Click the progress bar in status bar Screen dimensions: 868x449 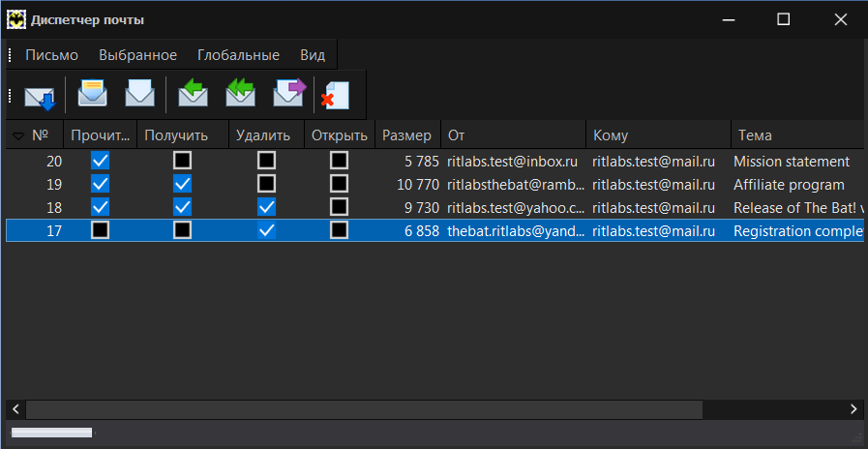(52, 433)
